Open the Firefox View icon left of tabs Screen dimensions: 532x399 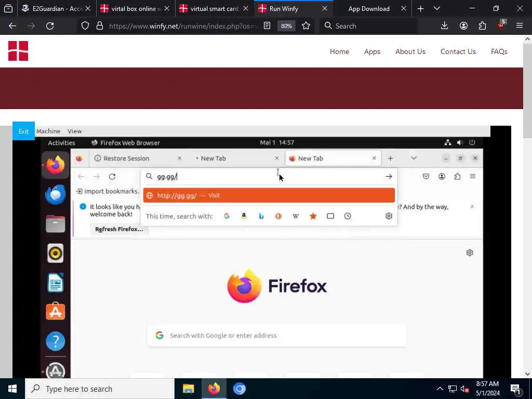pos(8,9)
